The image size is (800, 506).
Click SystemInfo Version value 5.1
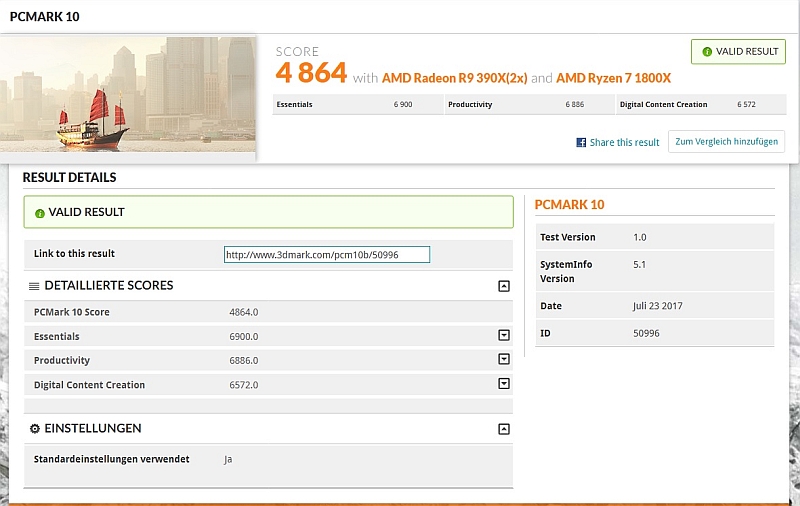640,265
